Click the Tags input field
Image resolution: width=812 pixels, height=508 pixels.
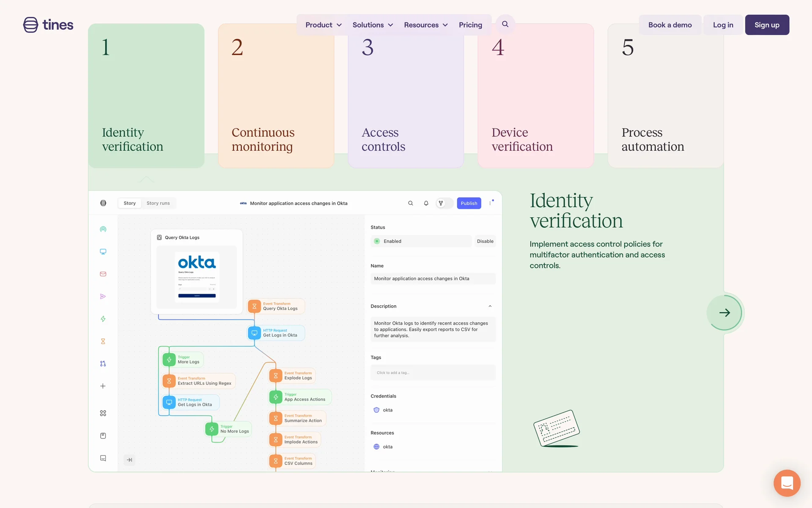click(433, 373)
